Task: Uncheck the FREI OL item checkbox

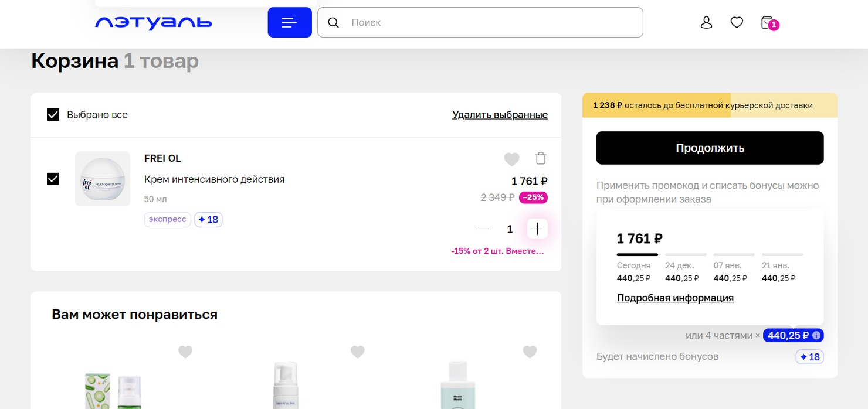Action: click(53, 179)
